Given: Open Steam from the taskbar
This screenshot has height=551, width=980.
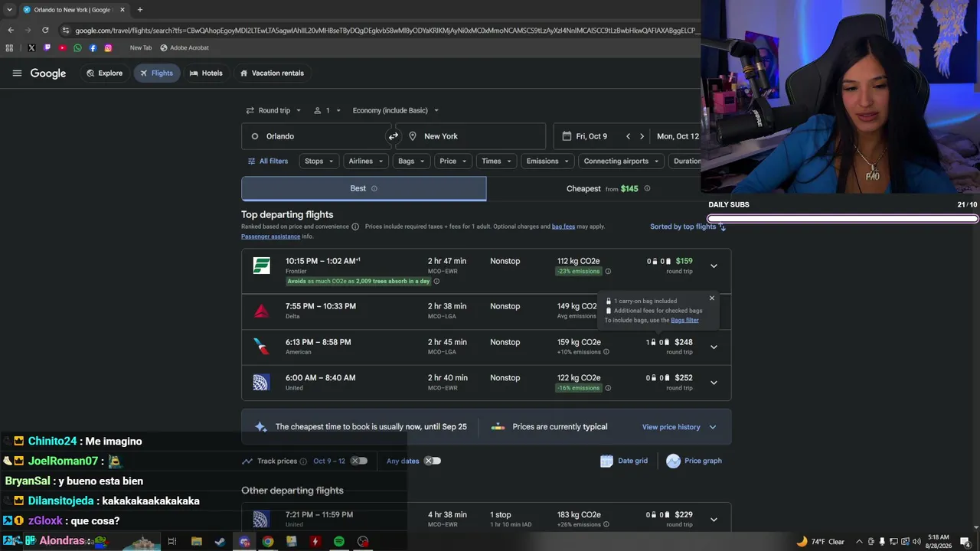Looking at the screenshot, I should tap(220, 542).
